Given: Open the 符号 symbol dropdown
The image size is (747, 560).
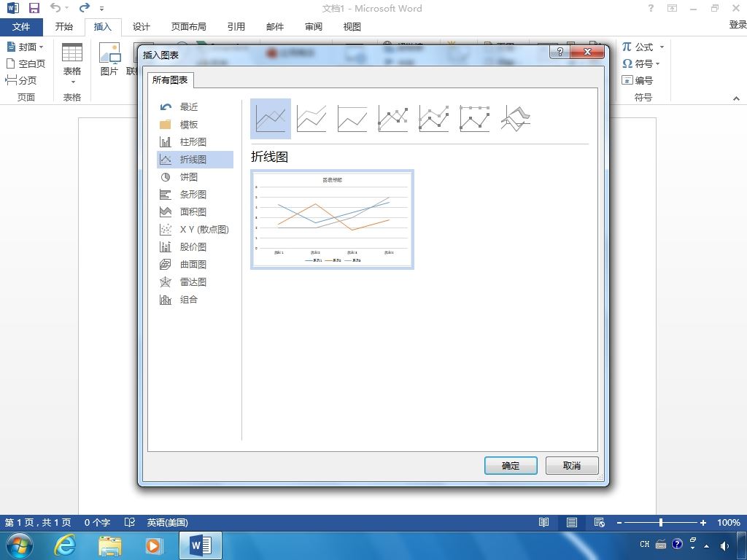Looking at the screenshot, I should coord(641,63).
